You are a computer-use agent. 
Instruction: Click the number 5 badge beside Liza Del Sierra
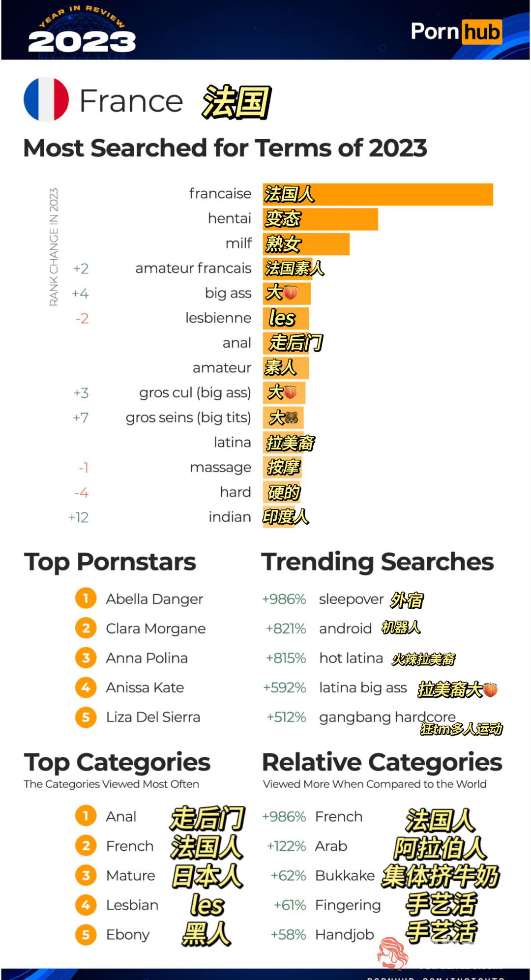tap(86, 717)
